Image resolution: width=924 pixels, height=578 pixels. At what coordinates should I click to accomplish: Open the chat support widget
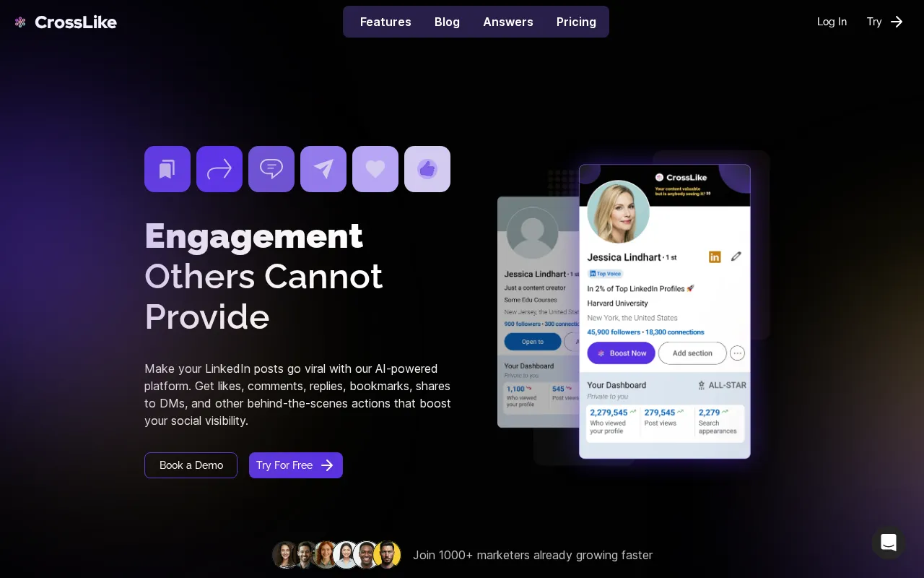coord(889,542)
